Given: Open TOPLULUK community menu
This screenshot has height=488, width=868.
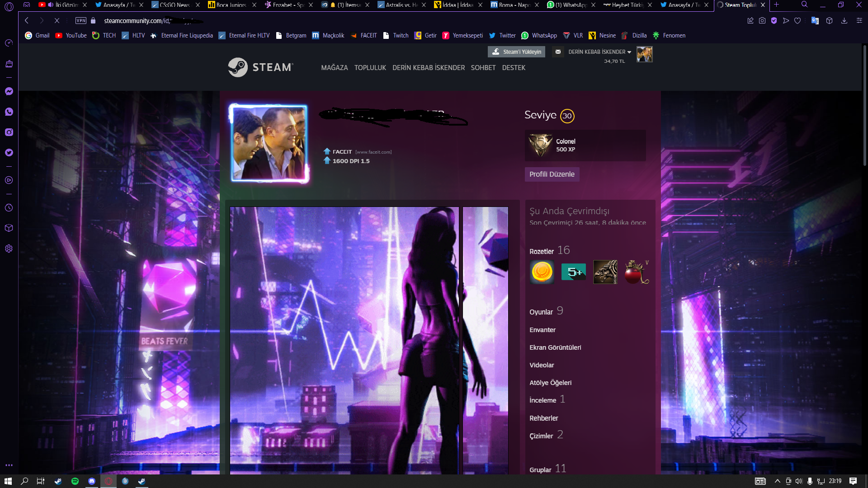Looking at the screenshot, I should [370, 68].
